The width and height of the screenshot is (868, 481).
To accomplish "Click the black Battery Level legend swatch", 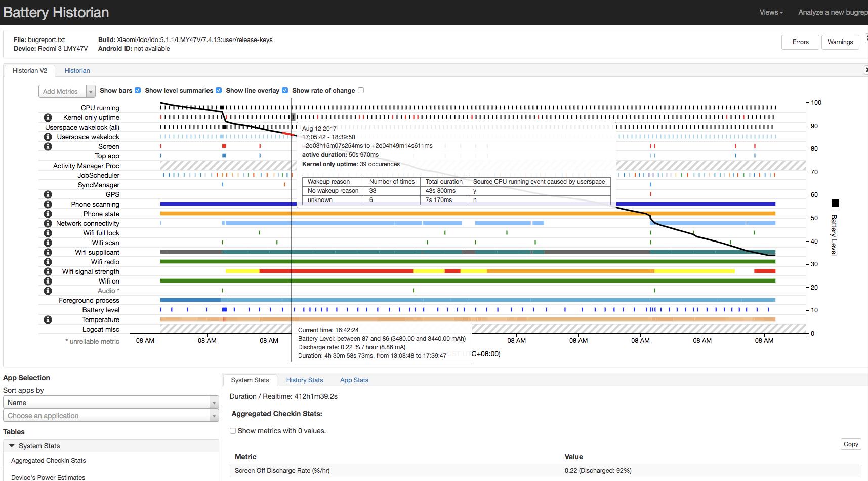I will coord(835,203).
